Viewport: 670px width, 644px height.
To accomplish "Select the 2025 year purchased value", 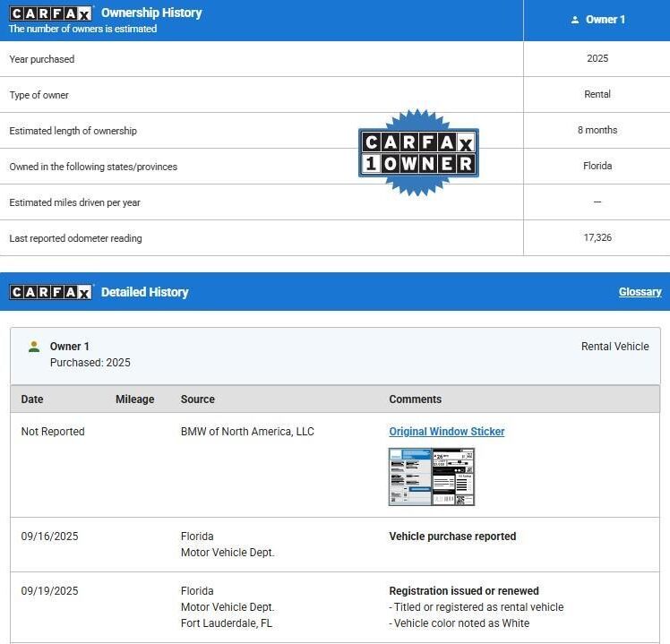I will pos(597,58).
